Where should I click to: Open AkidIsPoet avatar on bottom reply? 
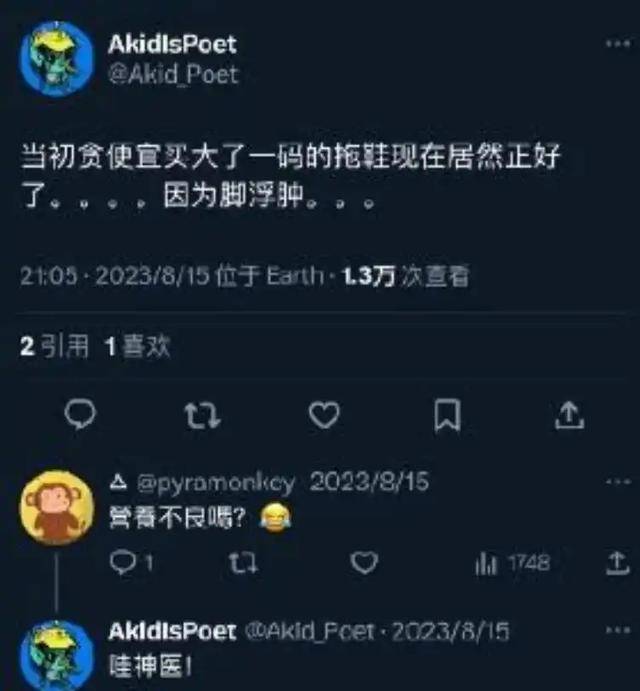click(57, 656)
